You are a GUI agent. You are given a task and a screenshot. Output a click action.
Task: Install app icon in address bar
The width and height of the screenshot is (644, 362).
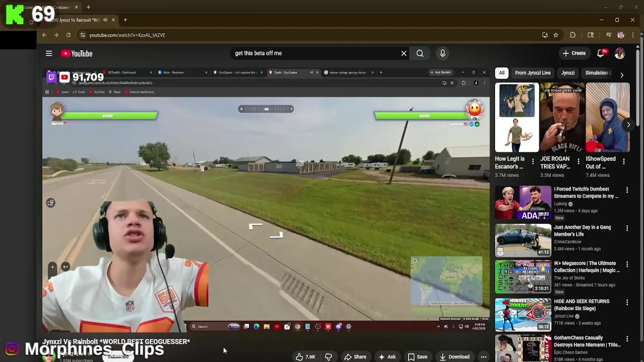click(x=545, y=35)
